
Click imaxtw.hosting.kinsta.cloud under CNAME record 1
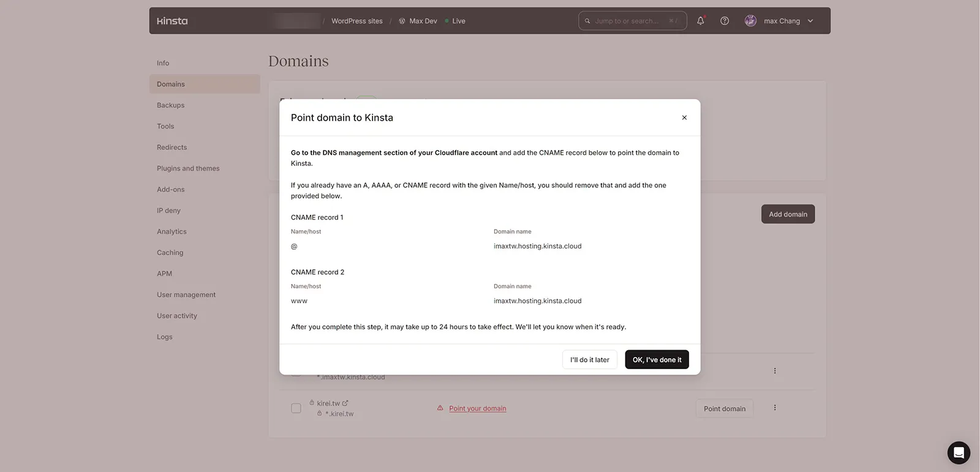pos(538,246)
